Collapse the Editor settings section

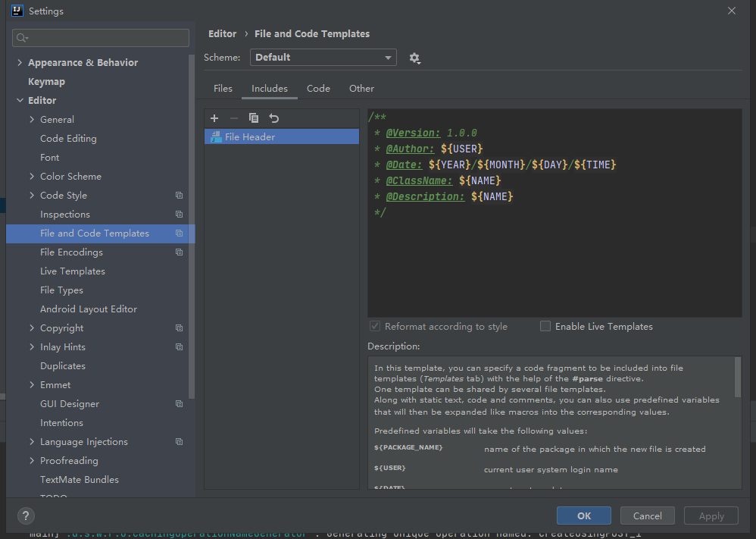coord(20,101)
